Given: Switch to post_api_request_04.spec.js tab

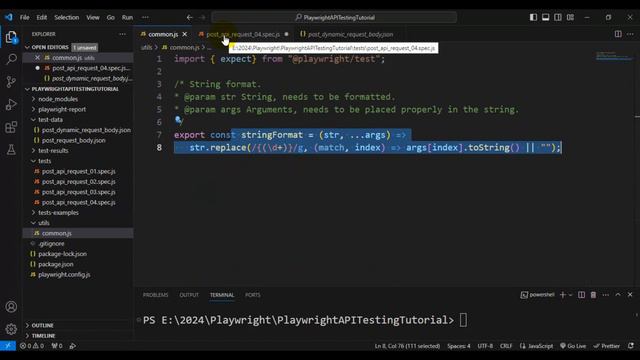Looking at the screenshot, I should point(242,34).
